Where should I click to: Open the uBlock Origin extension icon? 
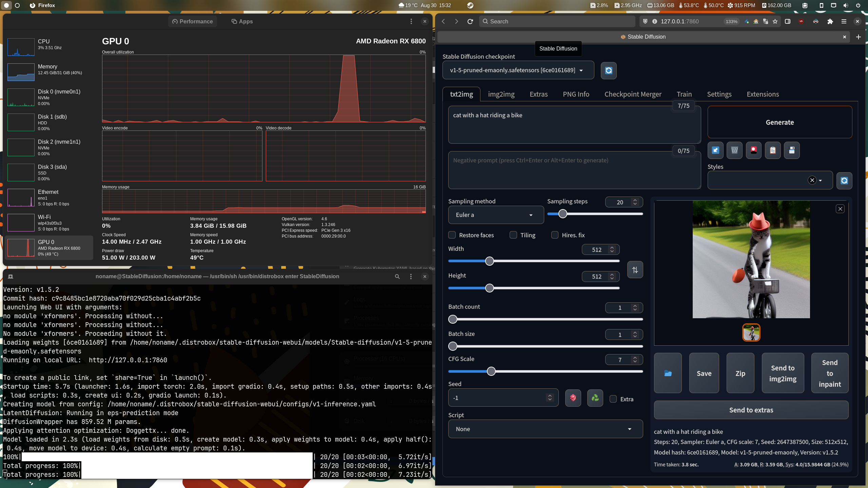tap(801, 21)
